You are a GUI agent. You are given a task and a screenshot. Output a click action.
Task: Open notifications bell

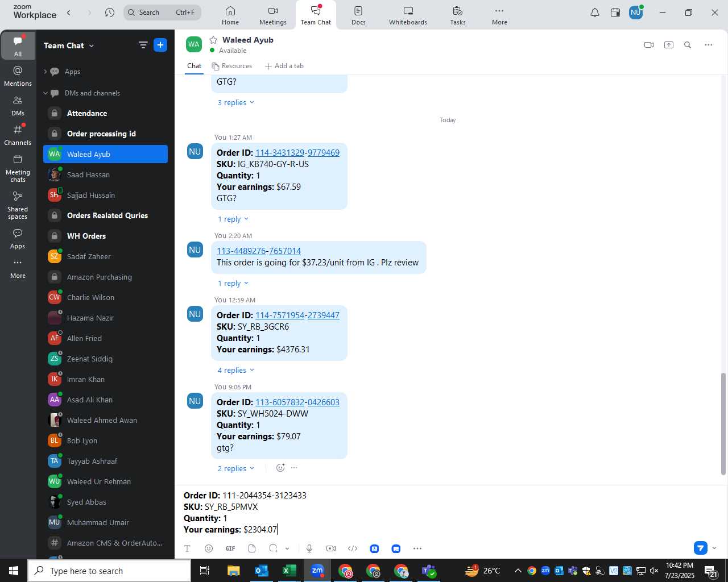coord(595,13)
